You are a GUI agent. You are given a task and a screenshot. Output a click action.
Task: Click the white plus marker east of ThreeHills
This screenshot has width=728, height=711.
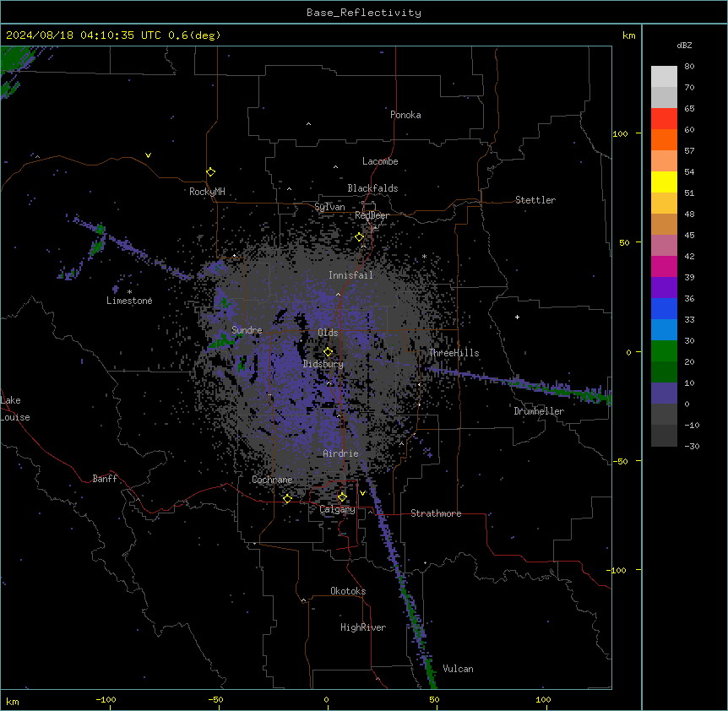(517, 317)
